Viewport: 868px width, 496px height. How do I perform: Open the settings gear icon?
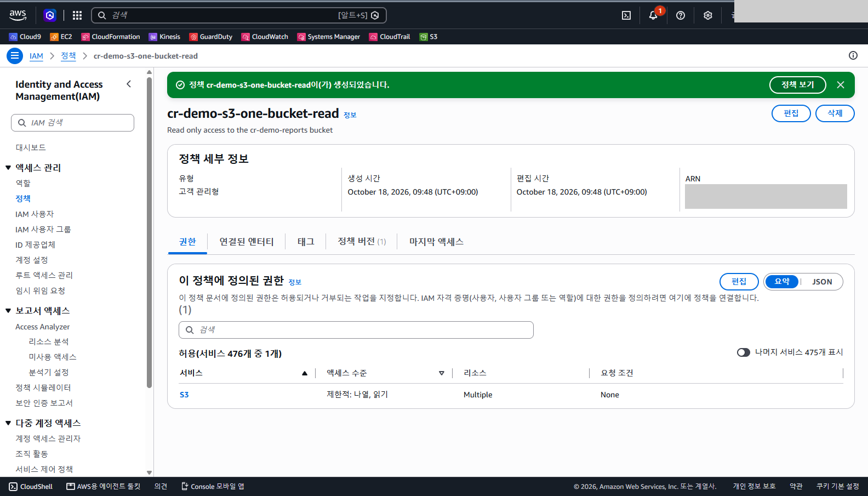pos(708,15)
